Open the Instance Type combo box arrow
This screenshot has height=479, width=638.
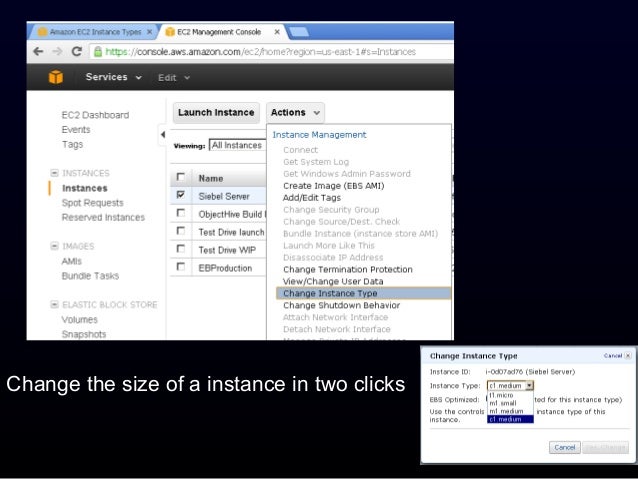pos(529,385)
